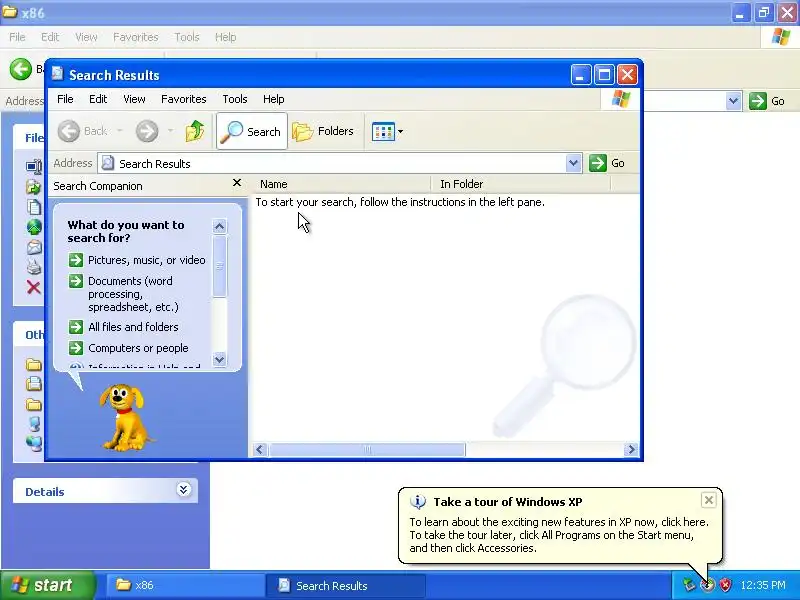Click the Go button in Search Results
The width and height of the screenshot is (800, 600).
607,163
